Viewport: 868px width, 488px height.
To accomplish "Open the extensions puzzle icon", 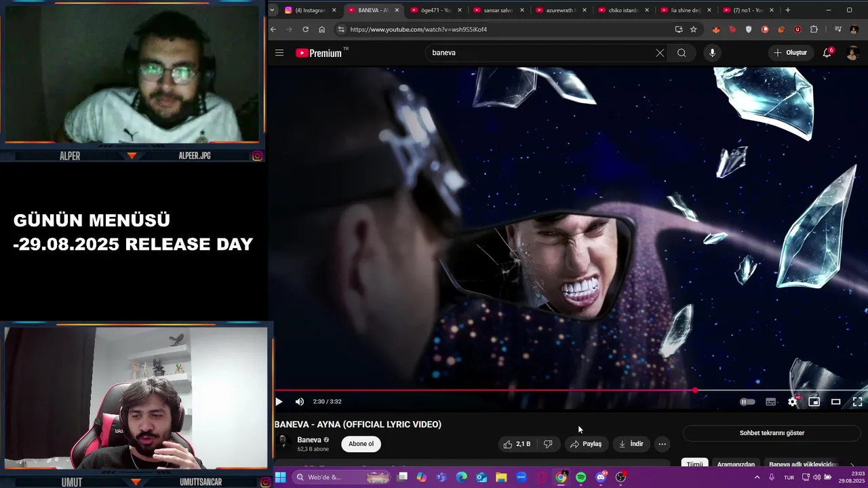I will [814, 29].
